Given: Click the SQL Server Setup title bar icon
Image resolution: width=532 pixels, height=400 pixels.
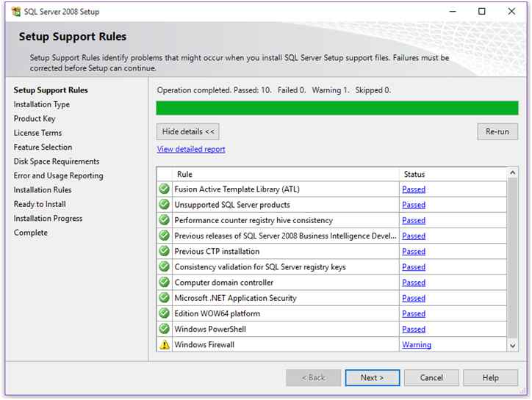Looking at the screenshot, I should (16, 12).
